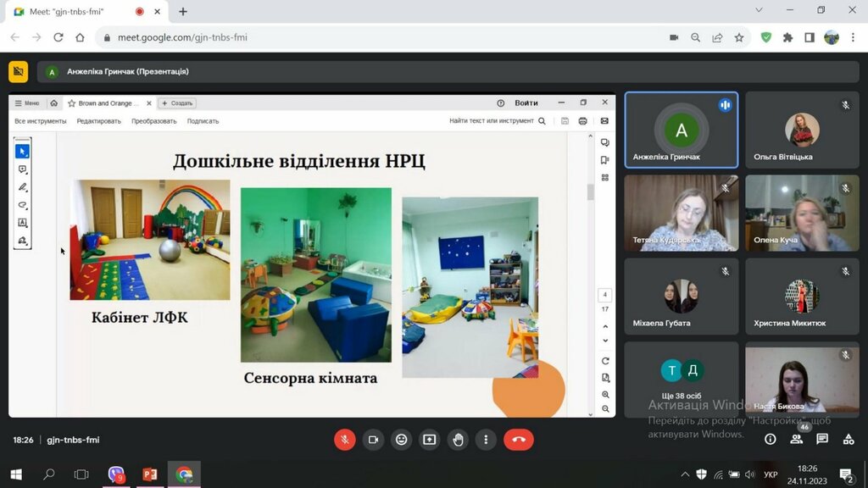The width and height of the screenshot is (868, 488).
Task: Open the emoji reactions button
Action: pos(401,440)
